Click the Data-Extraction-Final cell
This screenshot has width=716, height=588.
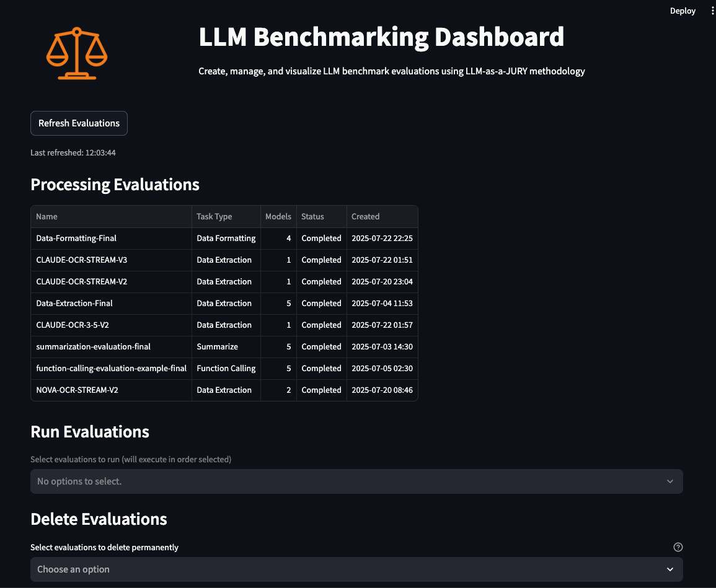tap(74, 304)
